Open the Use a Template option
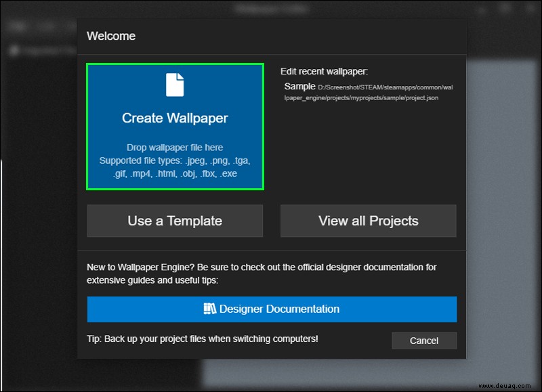 click(175, 221)
